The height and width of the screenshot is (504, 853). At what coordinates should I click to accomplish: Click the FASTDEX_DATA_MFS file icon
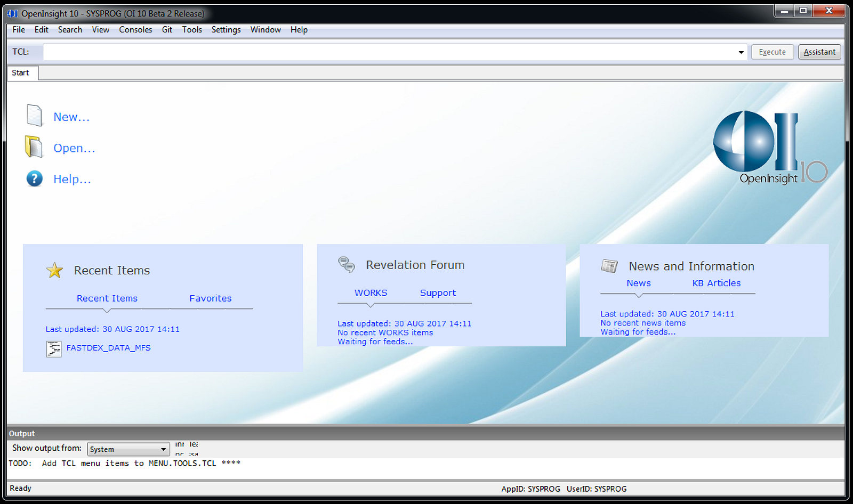[54, 349]
